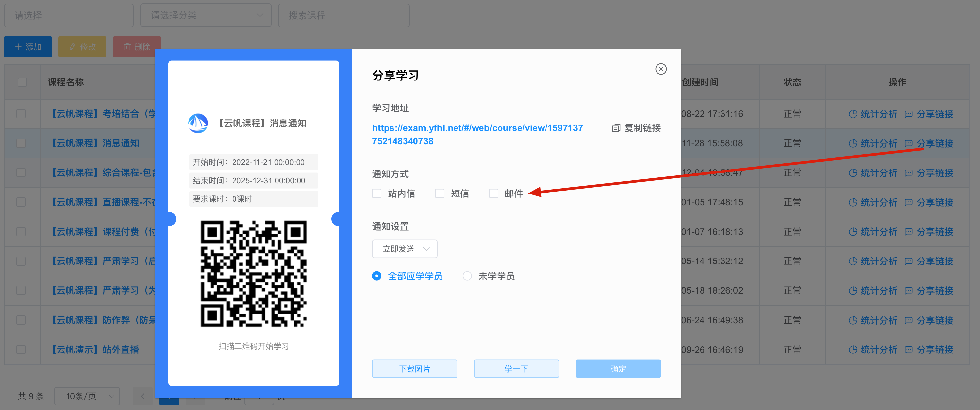Click the 删除 button
This screenshot has height=410, width=980.
click(137, 47)
